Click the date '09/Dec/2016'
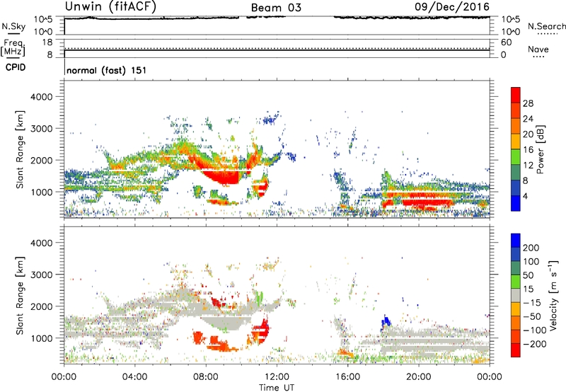This screenshot has width=566, height=392. click(x=452, y=6)
